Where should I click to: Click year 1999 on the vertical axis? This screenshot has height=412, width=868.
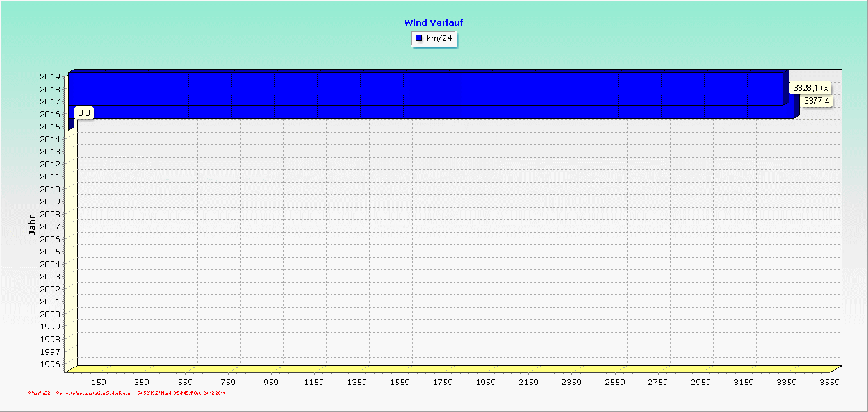click(50, 327)
